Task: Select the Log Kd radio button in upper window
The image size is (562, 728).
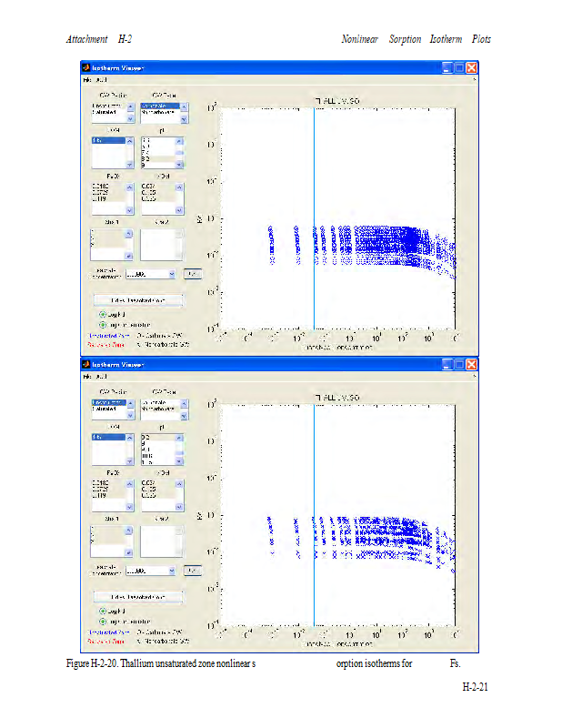Action: [103, 313]
